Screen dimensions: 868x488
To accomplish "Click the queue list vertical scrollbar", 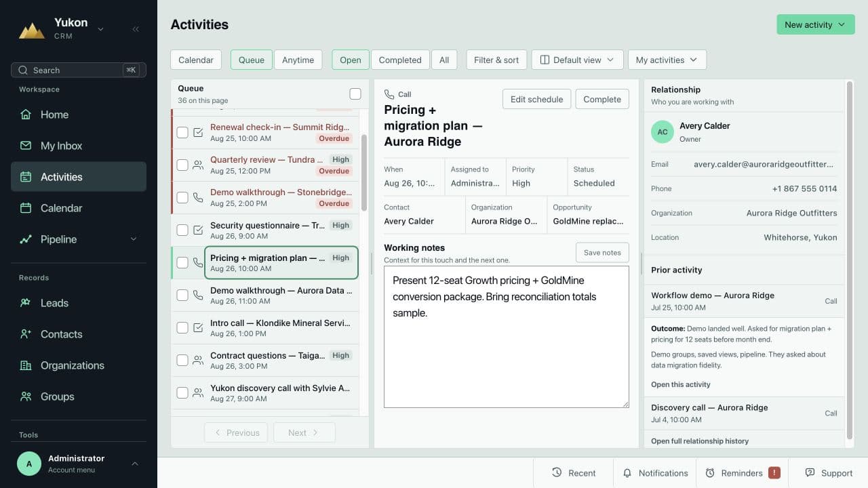I will [364, 173].
